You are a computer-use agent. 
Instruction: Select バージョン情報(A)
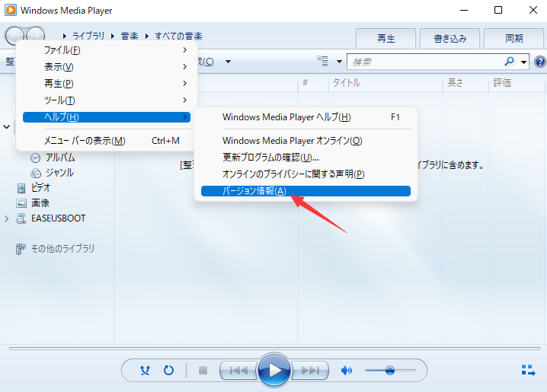click(x=306, y=191)
